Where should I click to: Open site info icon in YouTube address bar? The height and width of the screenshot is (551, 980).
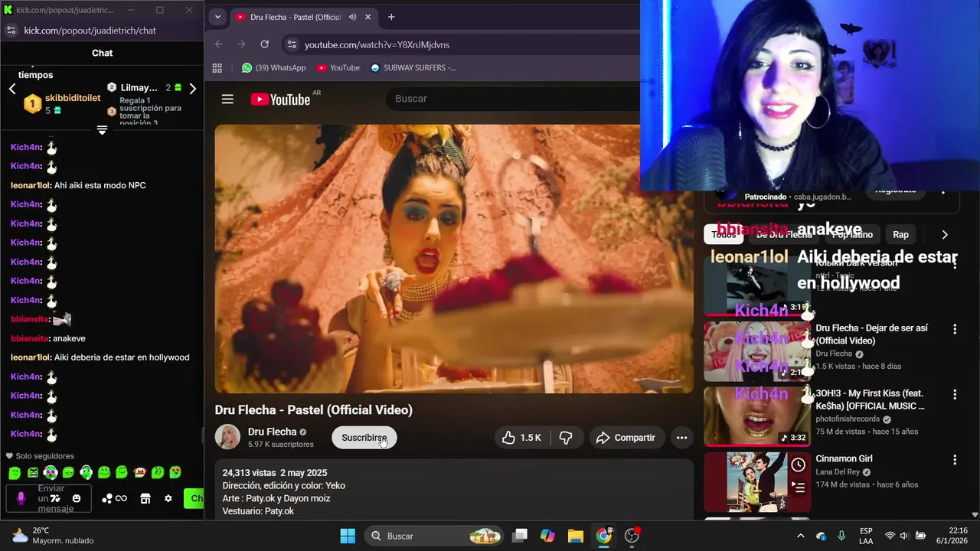291,44
